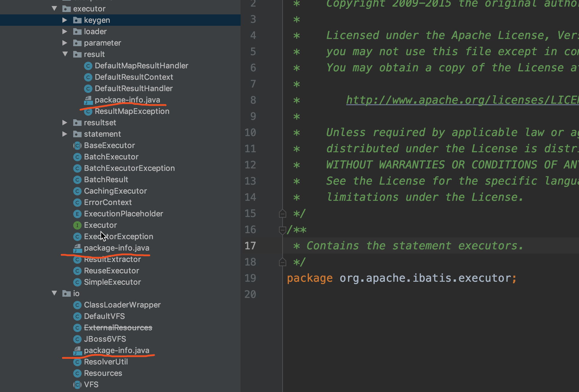Click the keygen folder icon
579x392 pixels.
point(77,20)
